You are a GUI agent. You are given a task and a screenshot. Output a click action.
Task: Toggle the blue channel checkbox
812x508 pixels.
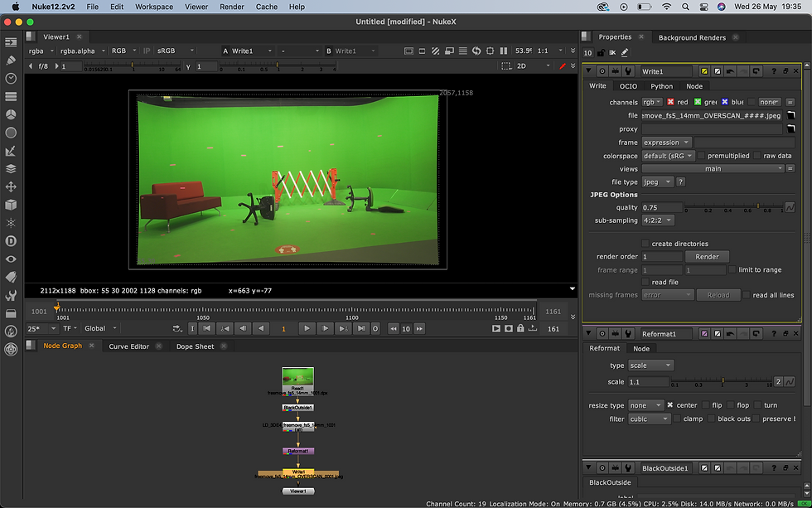tap(725, 102)
